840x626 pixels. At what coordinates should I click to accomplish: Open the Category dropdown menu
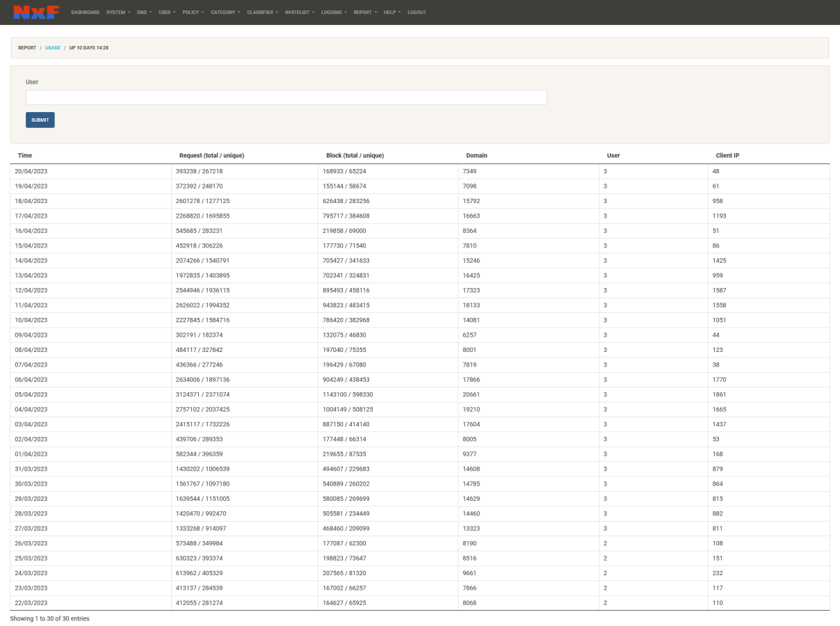[x=225, y=13]
